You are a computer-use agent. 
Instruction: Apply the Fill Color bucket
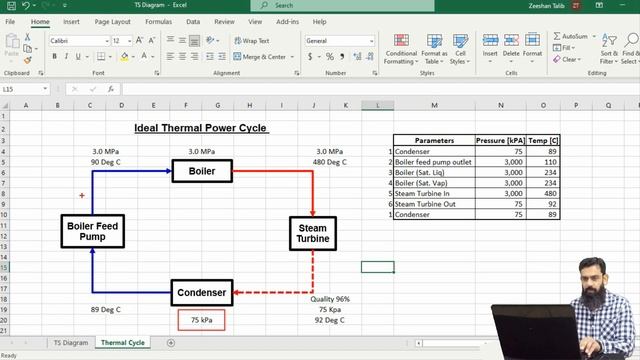124,56
